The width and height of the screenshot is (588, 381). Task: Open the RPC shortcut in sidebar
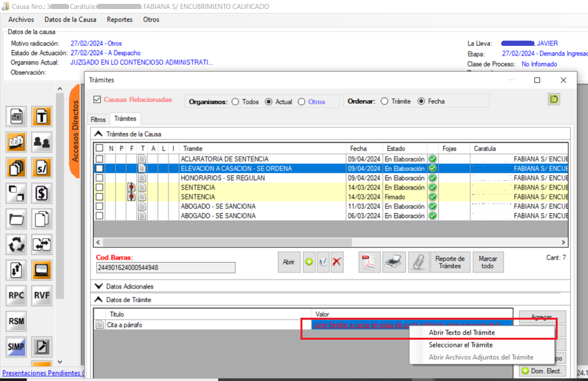(17, 294)
